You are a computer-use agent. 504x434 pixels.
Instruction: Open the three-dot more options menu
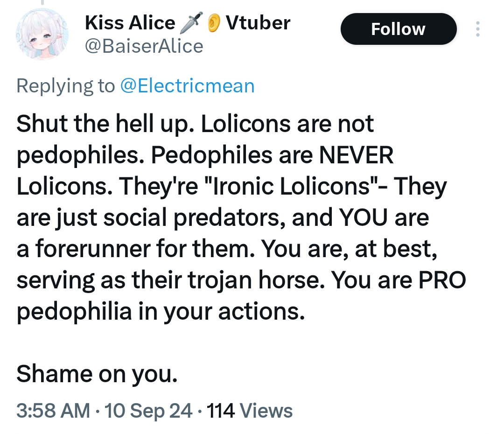point(478,29)
